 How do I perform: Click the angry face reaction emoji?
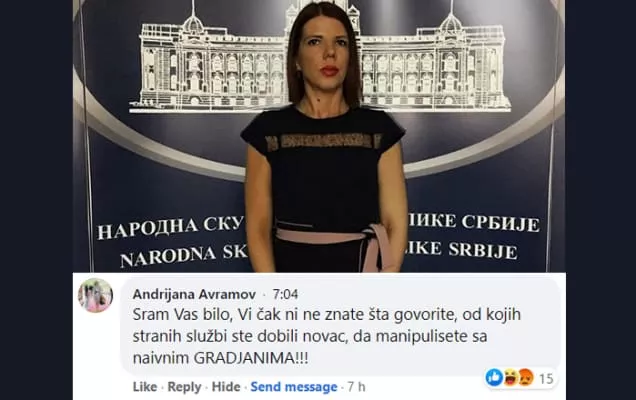526,377
